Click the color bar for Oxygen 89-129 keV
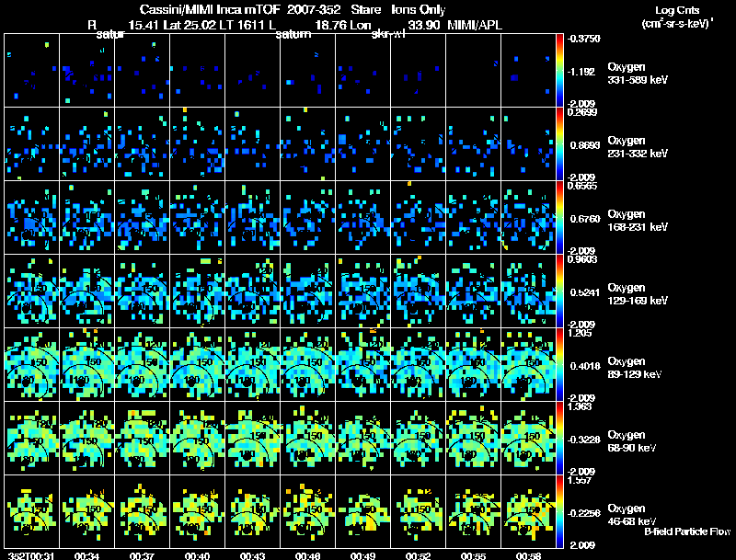This screenshot has height=560, width=736. pyautogui.click(x=560, y=364)
